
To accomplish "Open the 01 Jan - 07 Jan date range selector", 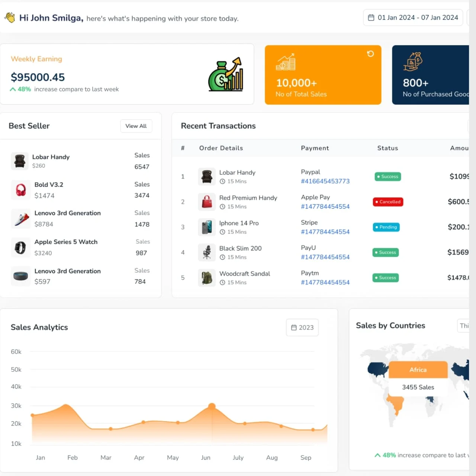I will pyautogui.click(x=412, y=17).
